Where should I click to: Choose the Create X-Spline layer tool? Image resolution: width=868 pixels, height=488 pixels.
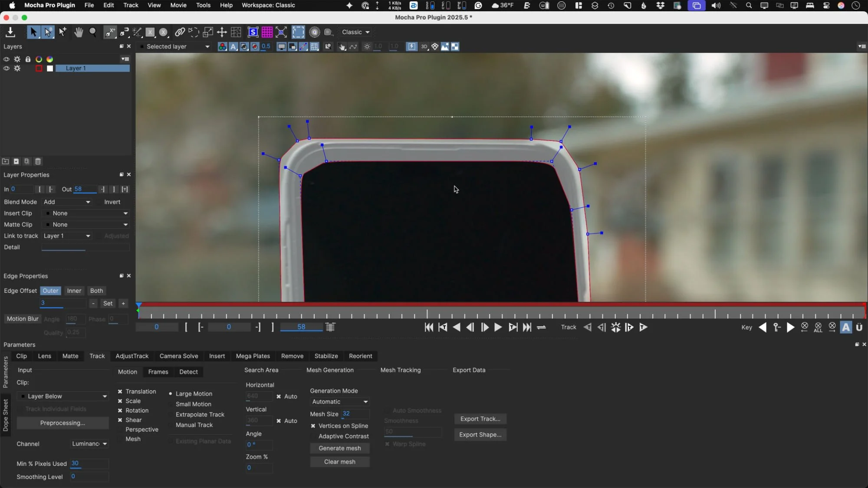point(110,32)
